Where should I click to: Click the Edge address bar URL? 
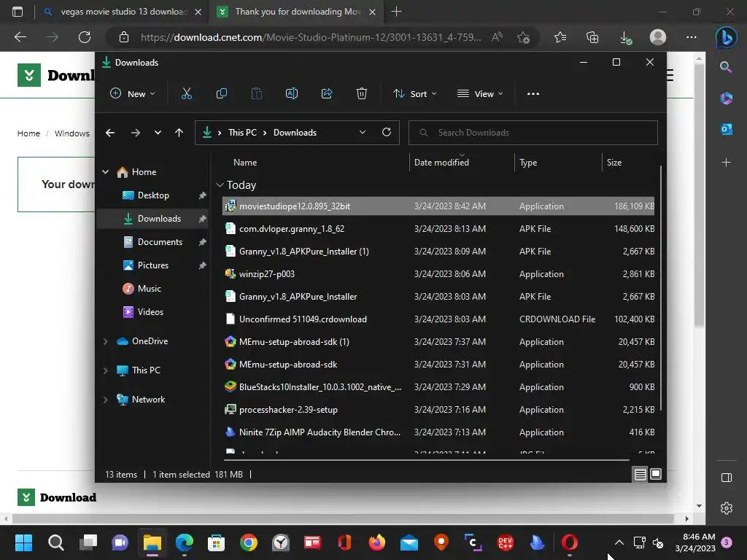coord(311,37)
